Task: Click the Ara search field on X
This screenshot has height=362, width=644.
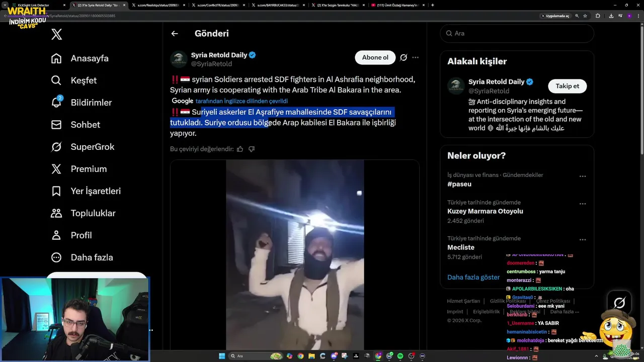Action: [x=517, y=33]
